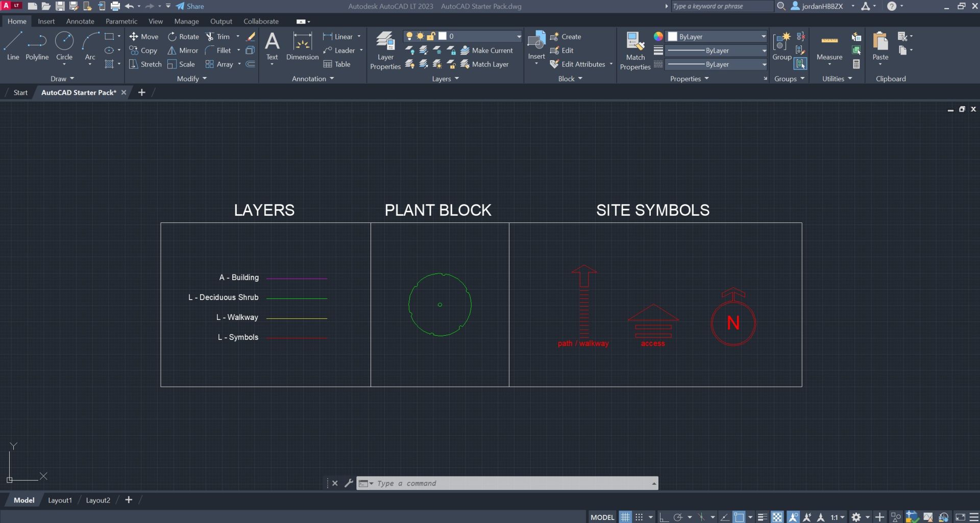
Task: Select the Arc draw tool
Action: (90, 46)
